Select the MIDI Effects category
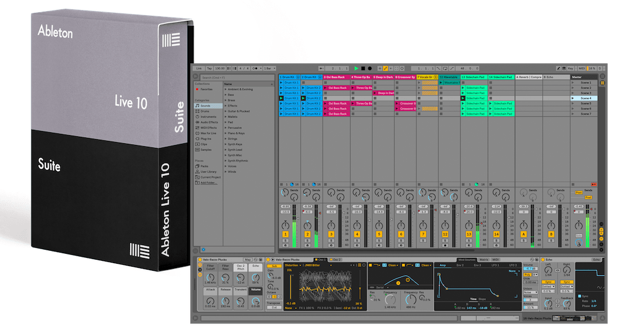 (208, 128)
